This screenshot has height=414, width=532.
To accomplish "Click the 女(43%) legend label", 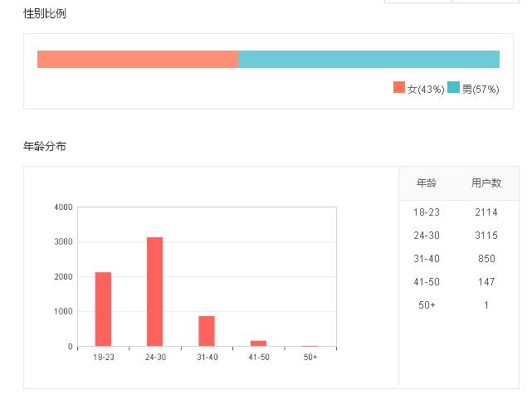I will [425, 89].
